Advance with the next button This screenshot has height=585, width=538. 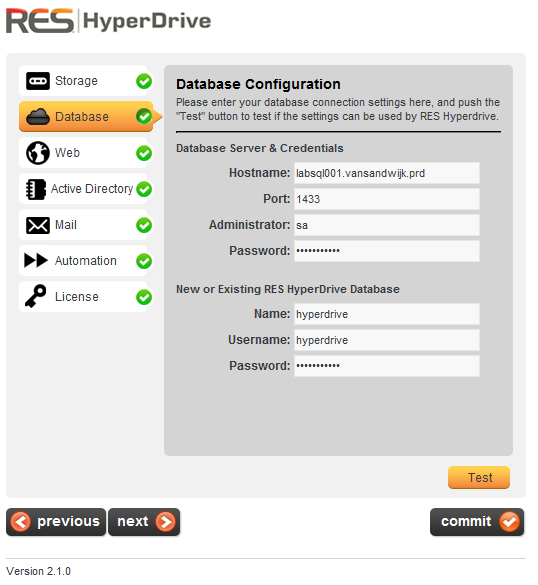click(144, 522)
